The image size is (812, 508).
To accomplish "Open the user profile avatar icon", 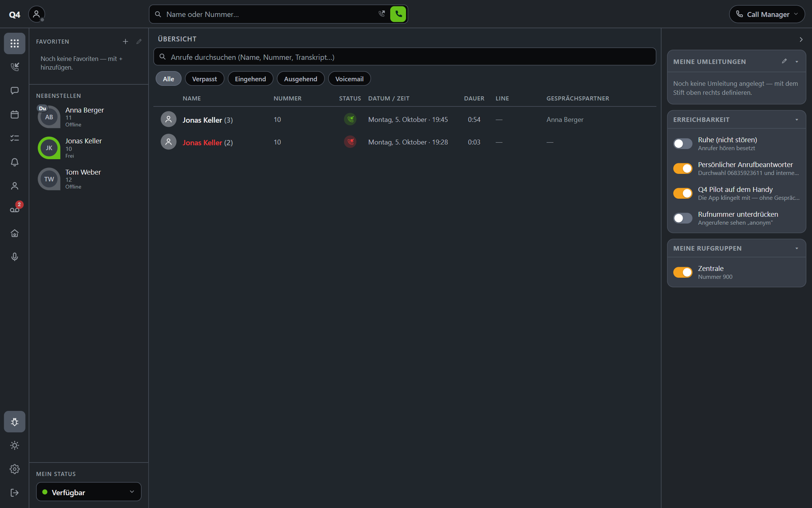I will click(36, 14).
